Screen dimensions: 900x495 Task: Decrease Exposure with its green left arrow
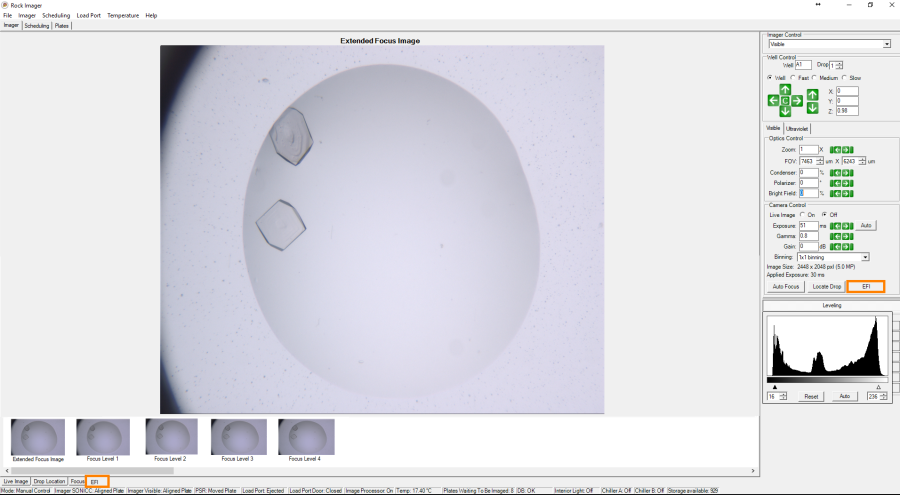836,226
